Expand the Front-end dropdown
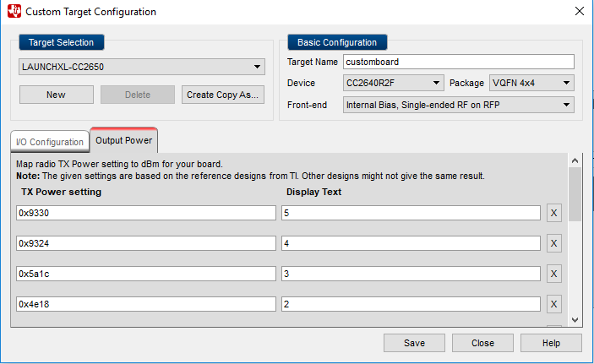 point(458,105)
